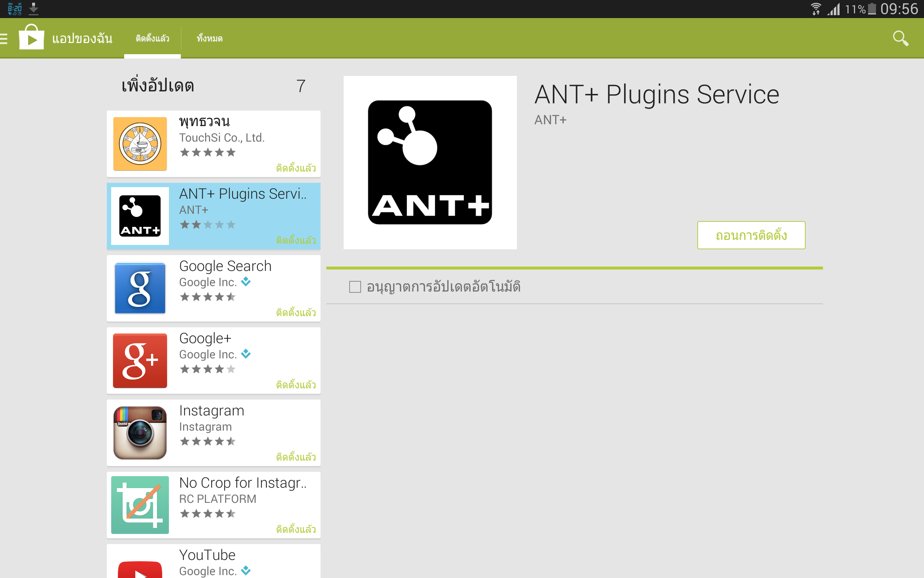Tap the Instagram camera icon
This screenshot has height=578, width=924.
(x=140, y=433)
